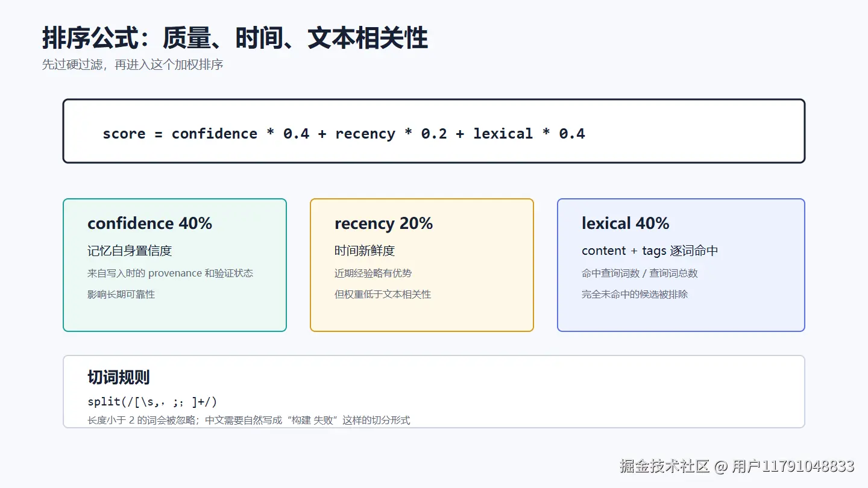Click text 完全未命中的候选被排除
This screenshot has height=488, width=868.
click(x=635, y=295)
